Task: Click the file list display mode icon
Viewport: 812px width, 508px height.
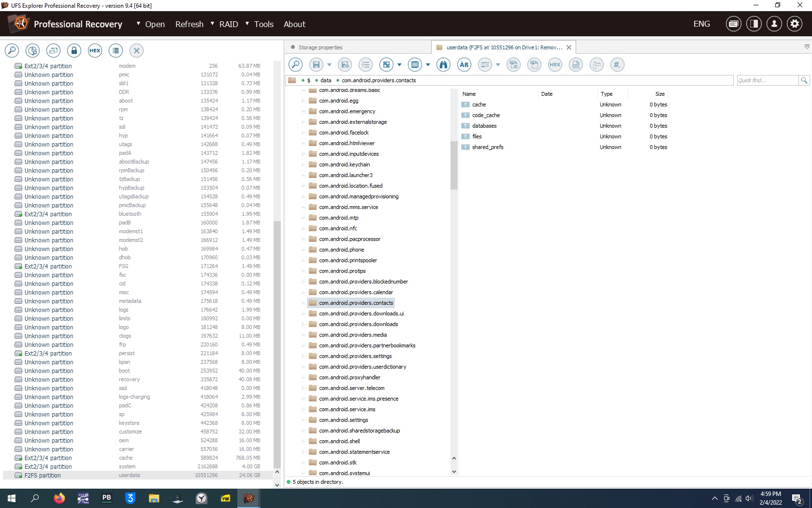Action: pos(415,64)
